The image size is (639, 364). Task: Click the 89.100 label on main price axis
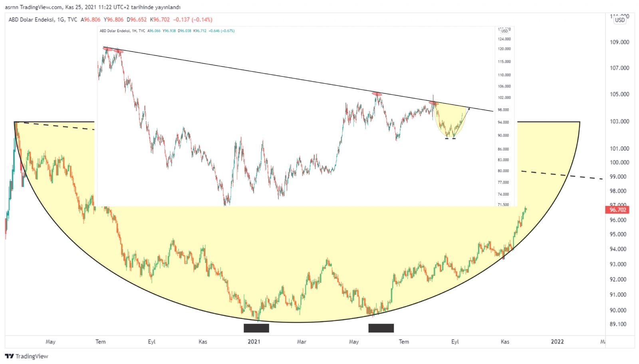click(x=618, y=324)
